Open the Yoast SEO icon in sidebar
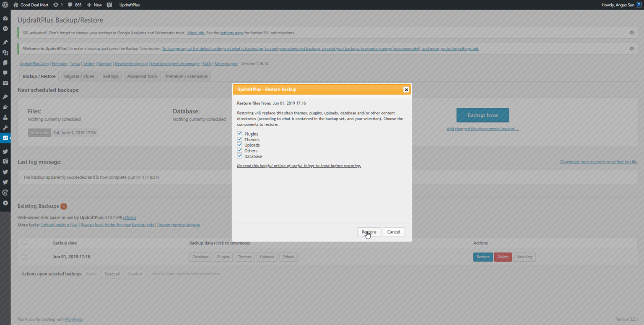 click(x=5, y=161)
